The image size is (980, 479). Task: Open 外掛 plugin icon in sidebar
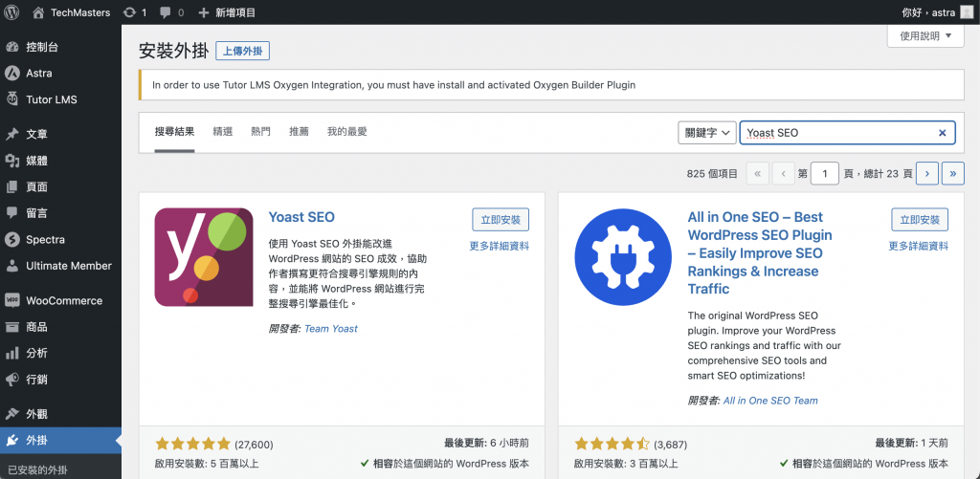pos(11,441)
